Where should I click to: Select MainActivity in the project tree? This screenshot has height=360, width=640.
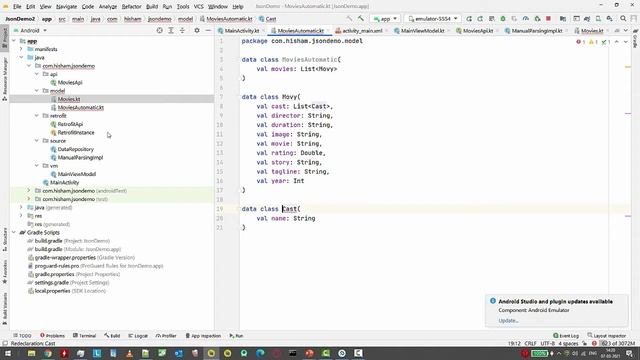click(64, 182)
